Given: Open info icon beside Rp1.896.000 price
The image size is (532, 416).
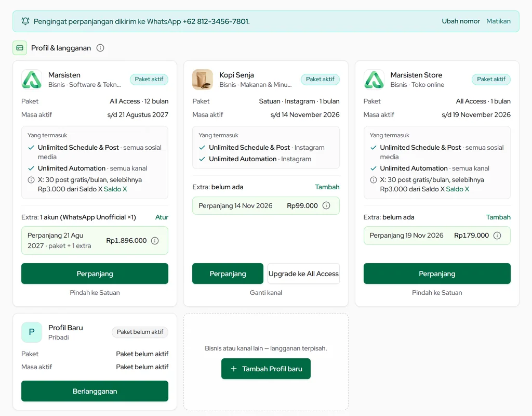Looking at the screenshot, I should (x=155, y=241).
